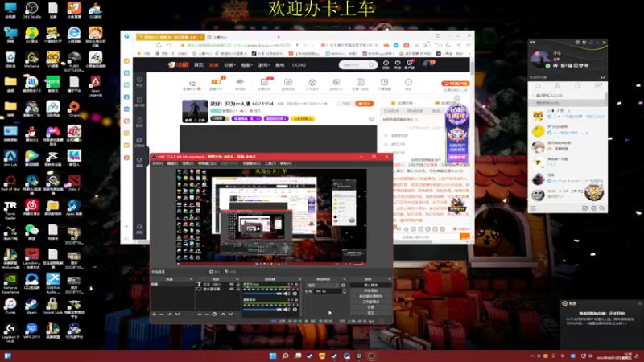Click the Douyu follow heart icon in header
Viewport: 644px width, 362px height.
398,64
